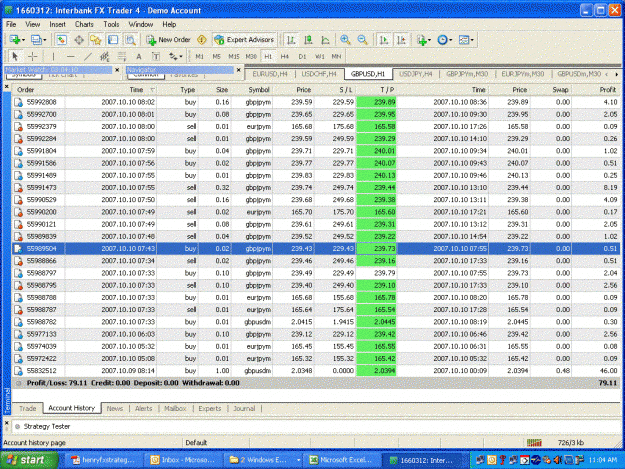Open the Strategy Tester magnifier icon
The width and height of the screenshot is (625, 469).
(x=130, y=40)
